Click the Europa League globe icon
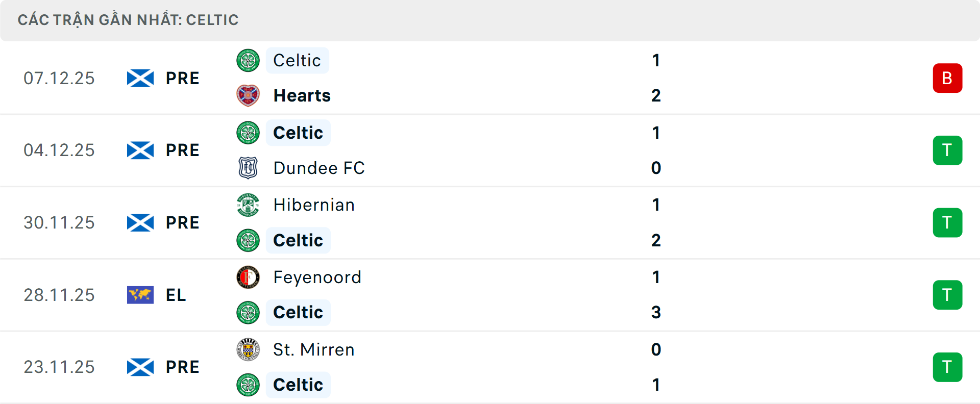Viewport: 980px width, 404px height. [140, 295]
